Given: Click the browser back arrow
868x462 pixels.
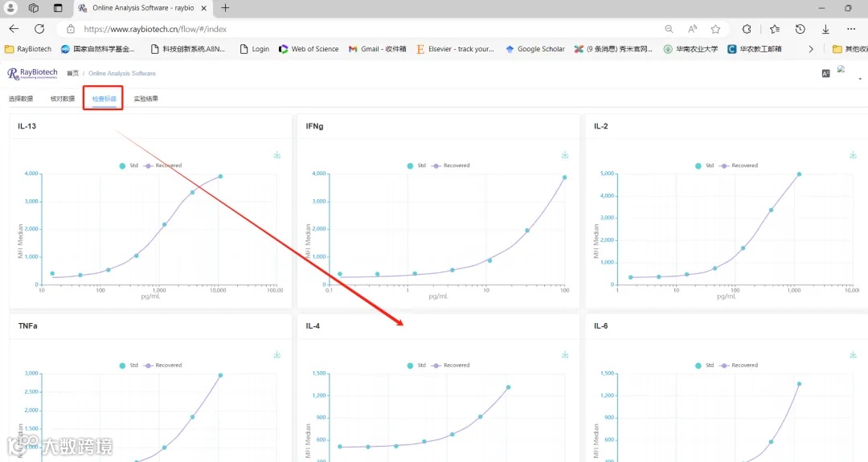Looking at the screenshot, I should point(14,29).
